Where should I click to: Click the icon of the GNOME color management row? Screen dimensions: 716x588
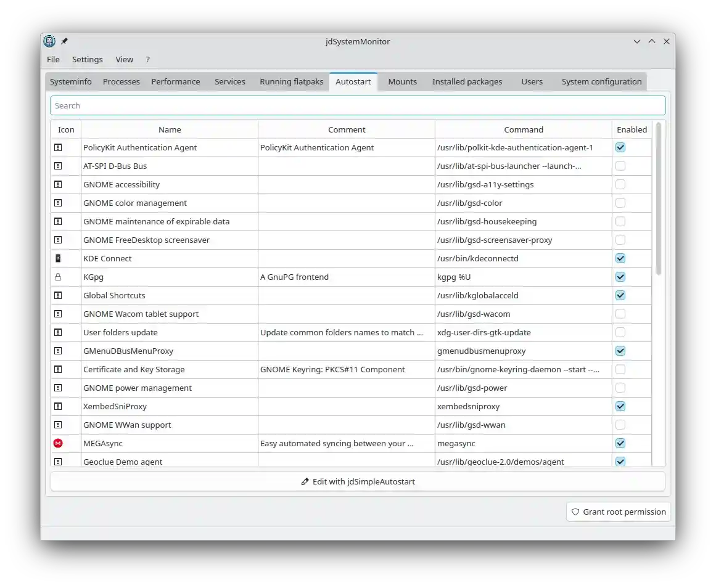[58, 203]
